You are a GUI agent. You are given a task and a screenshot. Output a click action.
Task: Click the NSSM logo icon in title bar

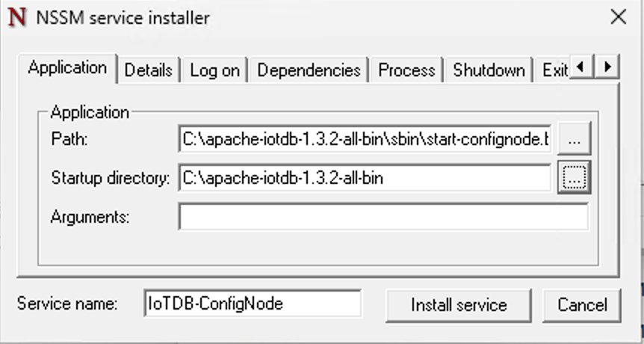tap(16, 17)
